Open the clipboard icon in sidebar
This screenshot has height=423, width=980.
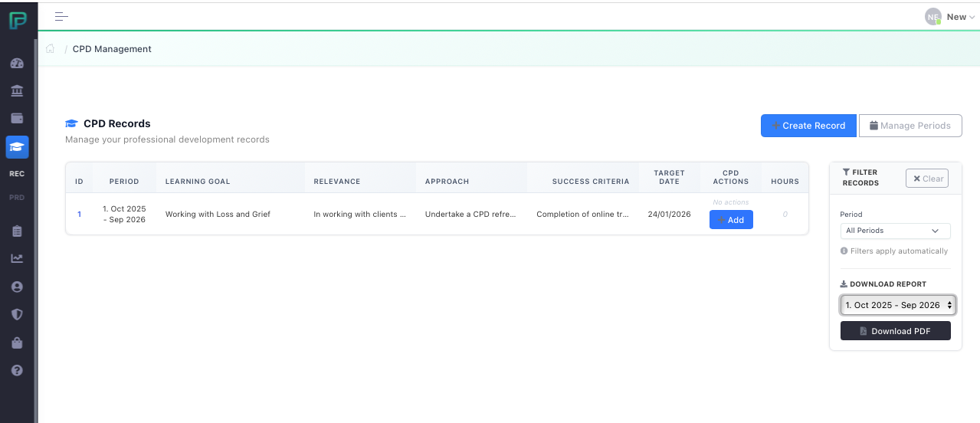17,231
